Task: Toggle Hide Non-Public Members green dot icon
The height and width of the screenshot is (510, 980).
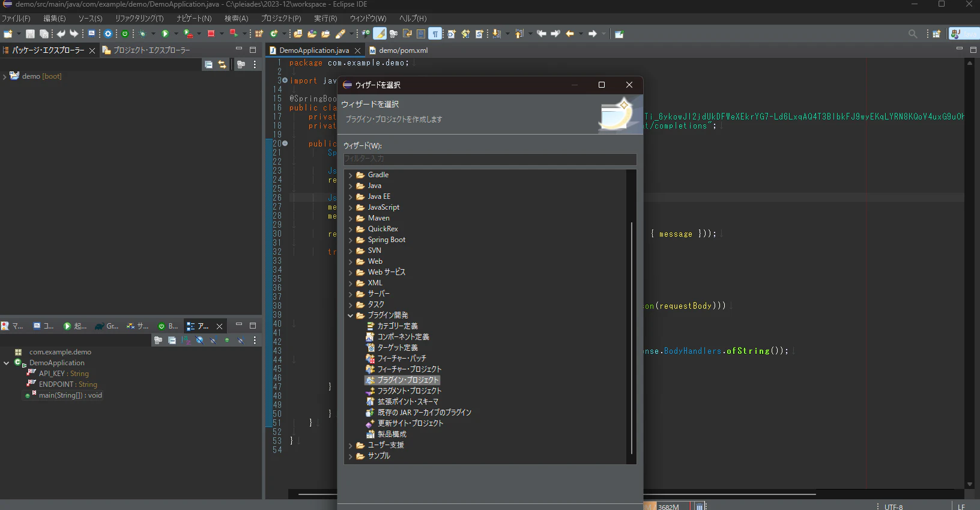Action: 227,340
